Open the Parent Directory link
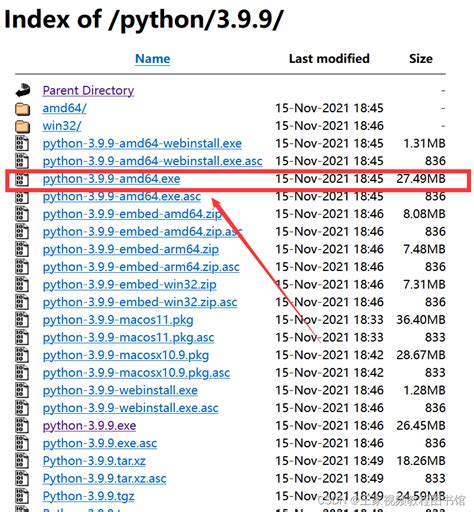The height and width of the screenshot is (512, 474). click(88, 91)
